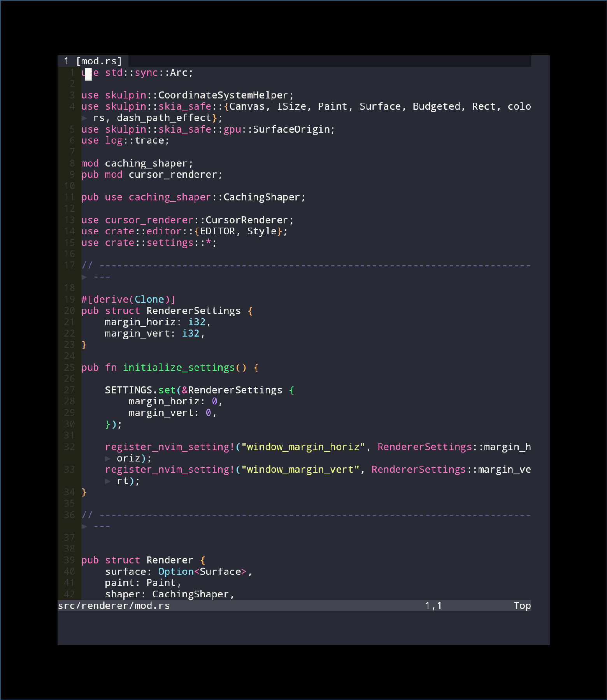Click "window_margin_horiz" string literal
Image resolution: width=607 pixels, height=700 pixels.
coord(303,447)
